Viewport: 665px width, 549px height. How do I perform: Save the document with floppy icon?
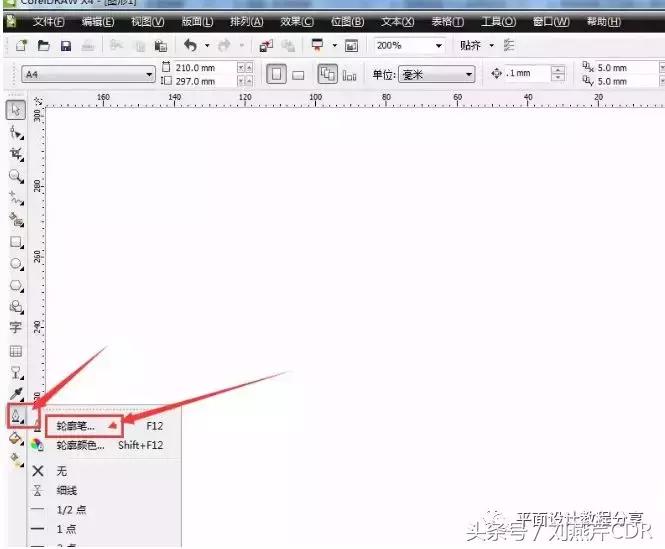coord(66,45)
